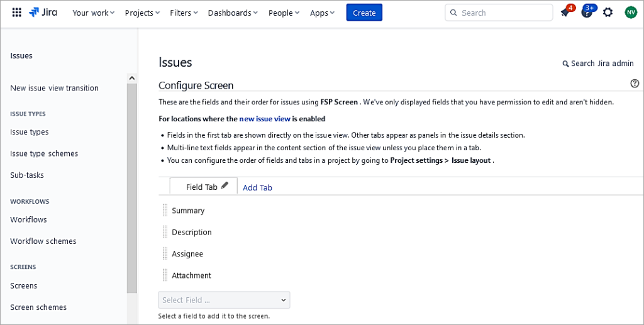Click Add Tab
Screen dimensions: 644x325
click(x=257, y=187)
